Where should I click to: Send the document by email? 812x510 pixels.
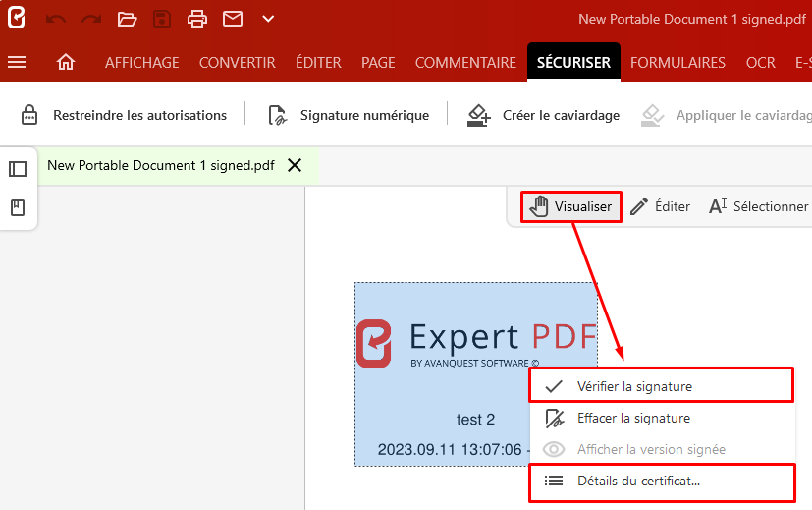pyautogui.click(x=233, y=20)
